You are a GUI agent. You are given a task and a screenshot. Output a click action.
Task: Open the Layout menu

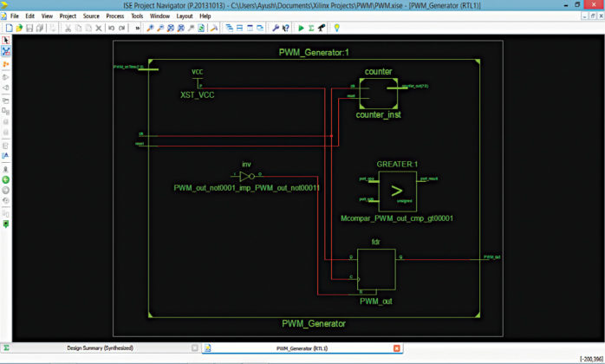185,16
